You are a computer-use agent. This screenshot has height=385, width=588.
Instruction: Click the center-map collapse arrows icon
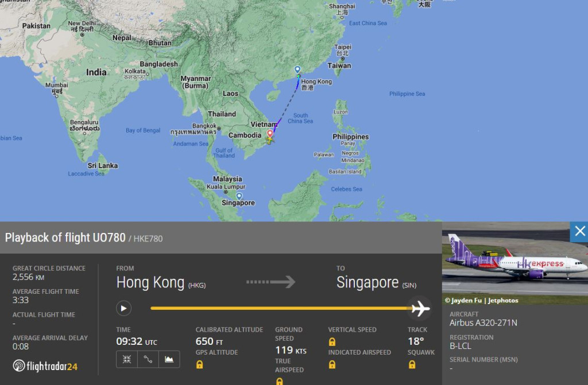click(x=127, y=359)
